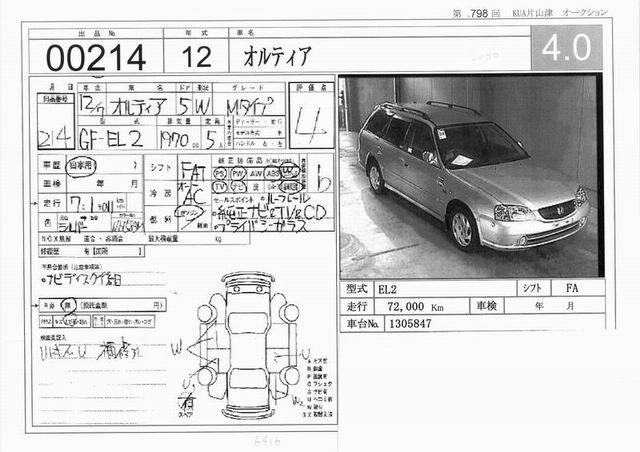Click the model code EL2 in table

(387, 289)
